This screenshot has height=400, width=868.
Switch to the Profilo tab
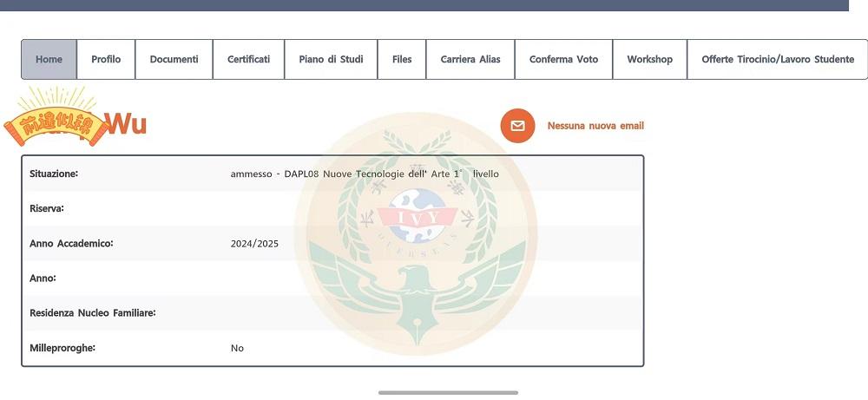click(x=106, y=60)
